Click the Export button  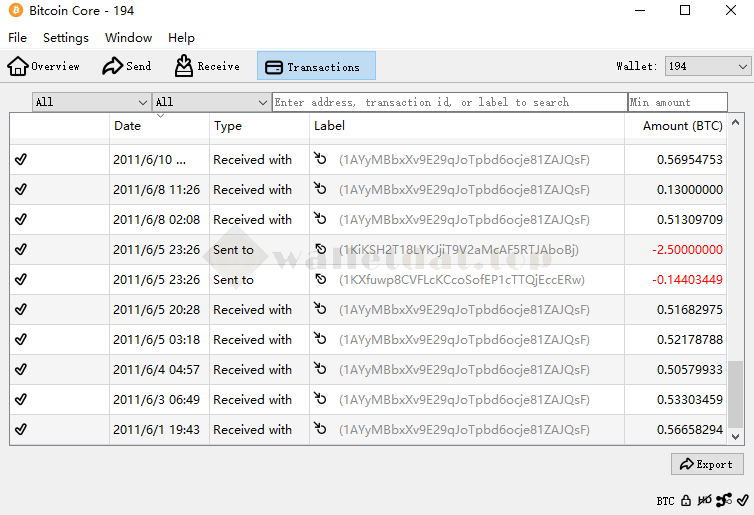[x=707, y=464]
